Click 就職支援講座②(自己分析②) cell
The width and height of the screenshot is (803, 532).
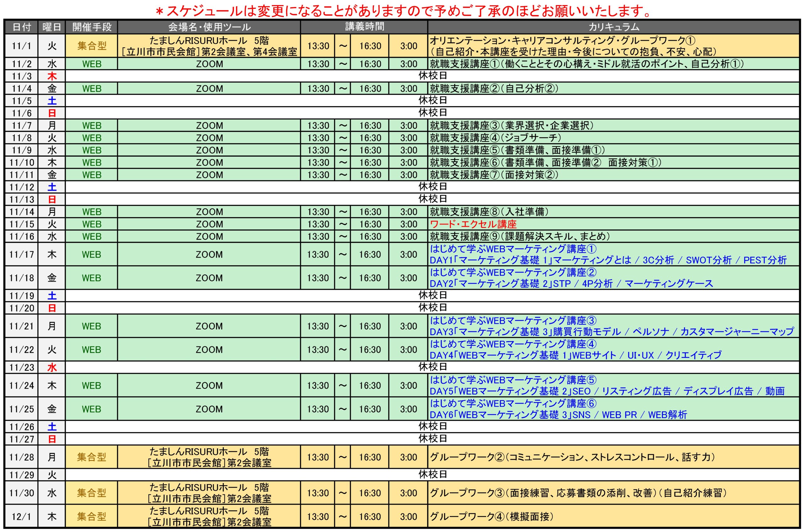(614, 88)
